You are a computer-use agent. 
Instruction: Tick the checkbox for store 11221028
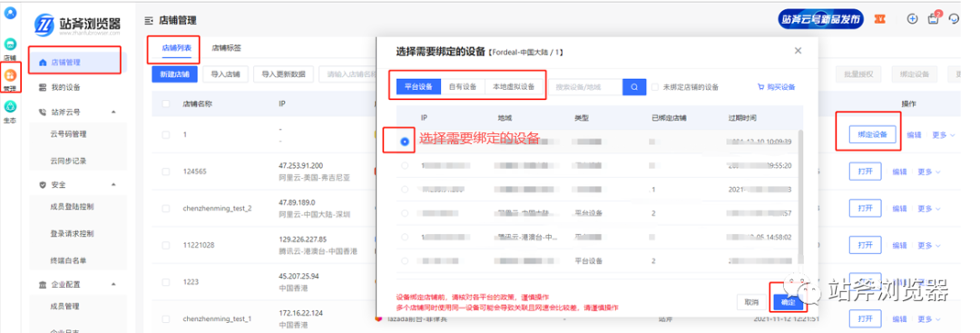click(x=166, y=245)
